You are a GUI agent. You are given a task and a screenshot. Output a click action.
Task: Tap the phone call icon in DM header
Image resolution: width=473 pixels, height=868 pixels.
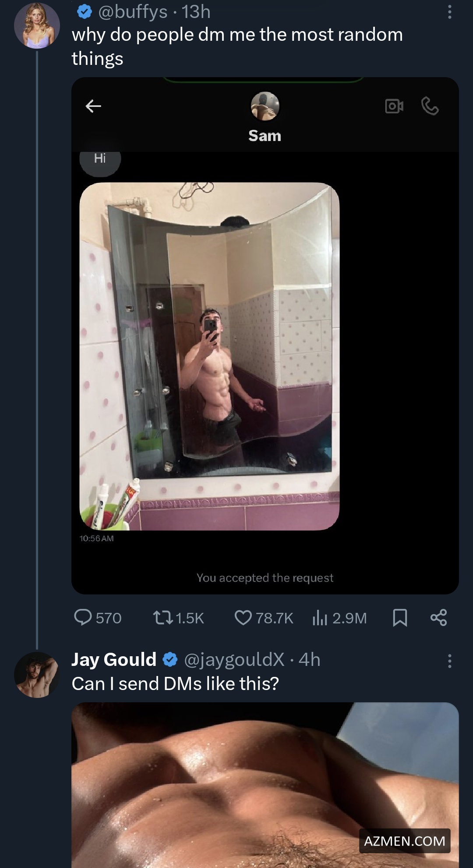click(430, 106)
